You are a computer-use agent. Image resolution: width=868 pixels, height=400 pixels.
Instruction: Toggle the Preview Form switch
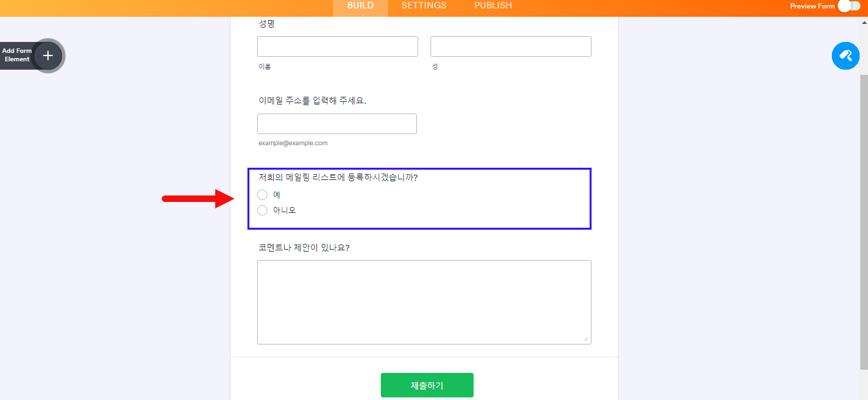coord(849,6)
